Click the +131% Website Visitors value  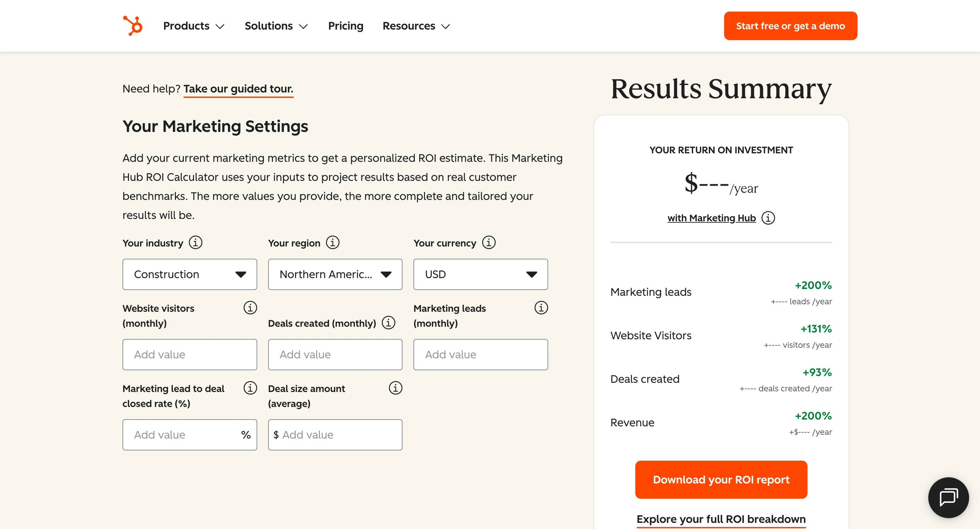coord(816,329)
